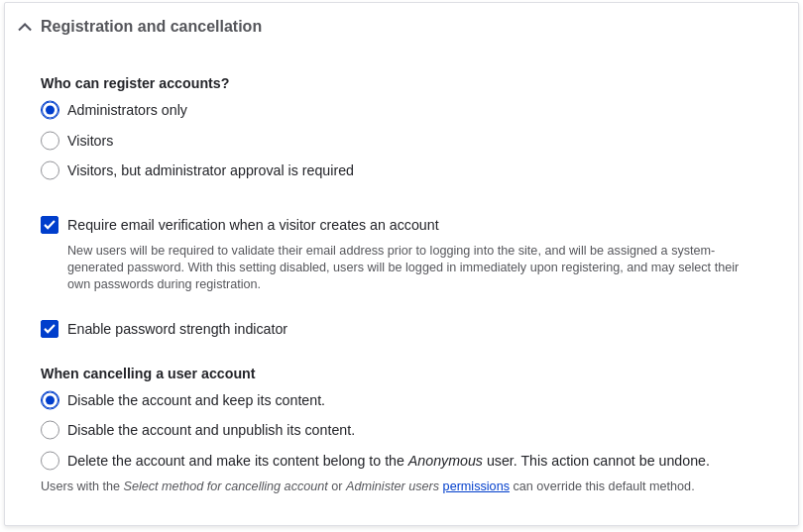Click the 'Delete the account' Anonymous user label

click(389, 461)
